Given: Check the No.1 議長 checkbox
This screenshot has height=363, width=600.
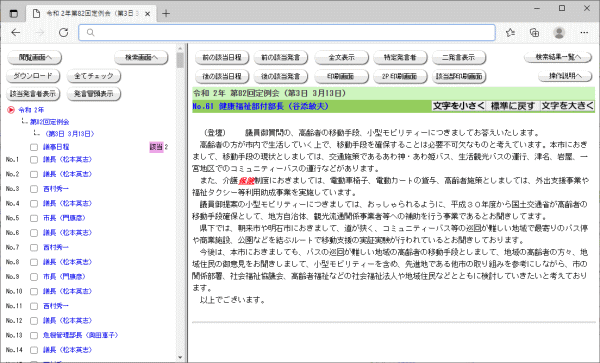Looking at the screenshot, I should pos(34,160).
